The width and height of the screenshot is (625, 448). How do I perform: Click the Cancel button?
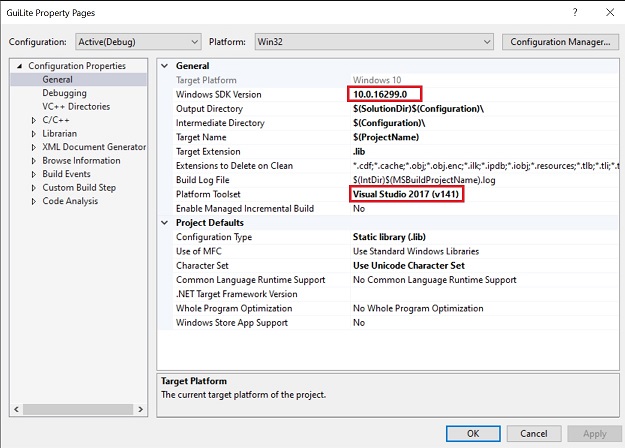coord(533,434)
